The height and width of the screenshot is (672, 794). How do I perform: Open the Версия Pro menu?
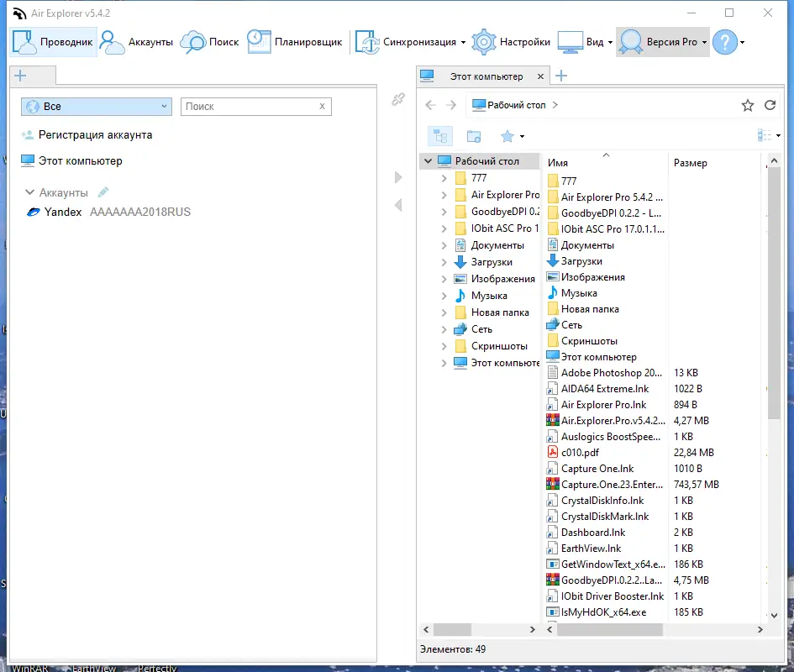tap(662, 42)
